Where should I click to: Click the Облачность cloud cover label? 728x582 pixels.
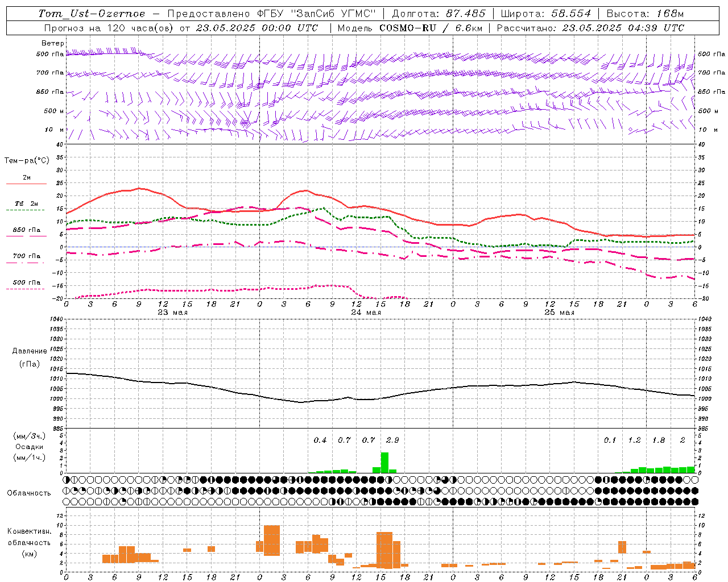(x=29, y=493)
